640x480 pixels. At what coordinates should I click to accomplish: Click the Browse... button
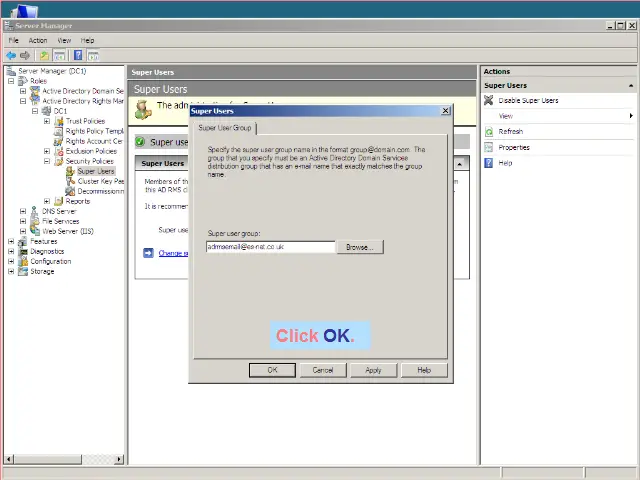coord(360,247)
